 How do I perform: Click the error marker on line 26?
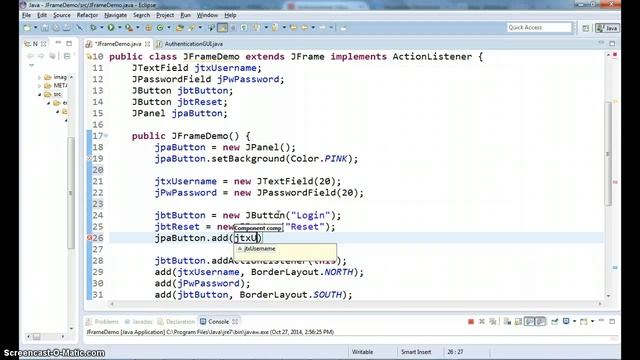click(x=89, y=238)
